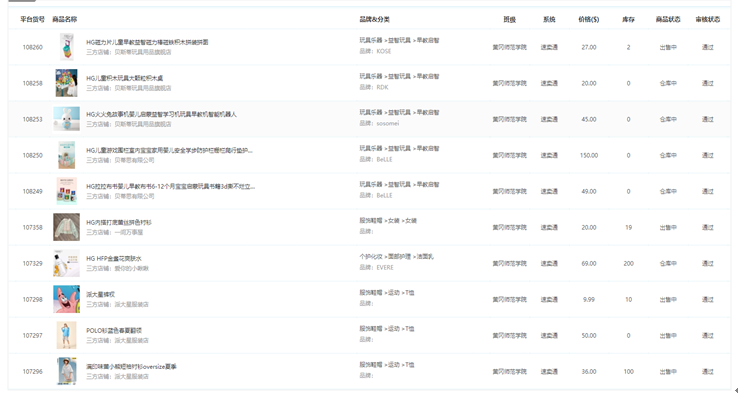Open the lace shirt thumbnail for 107358

(x=66, y=227)
